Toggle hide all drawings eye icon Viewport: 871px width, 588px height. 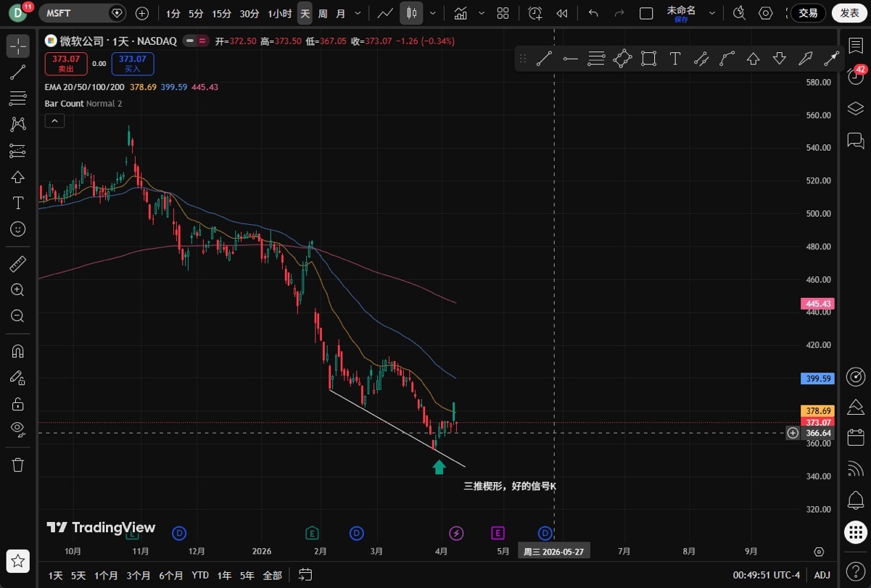pos(18,429)
